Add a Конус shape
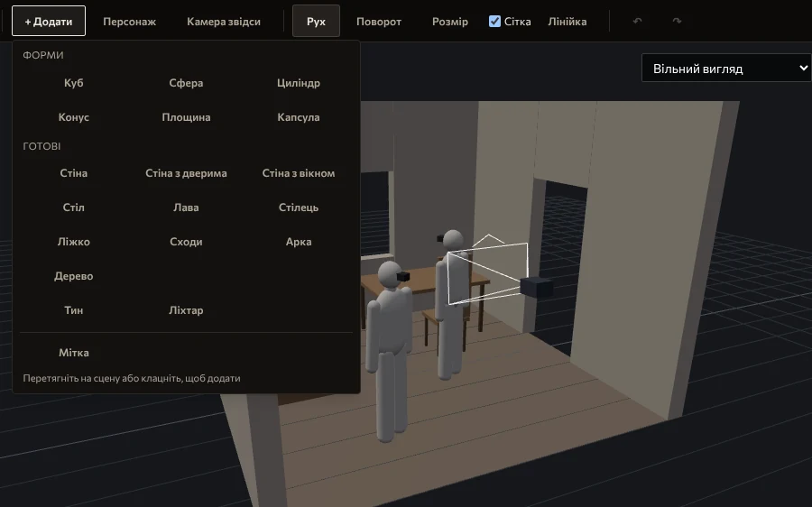Screen dimensions: 812x507 tap(74, 117)
